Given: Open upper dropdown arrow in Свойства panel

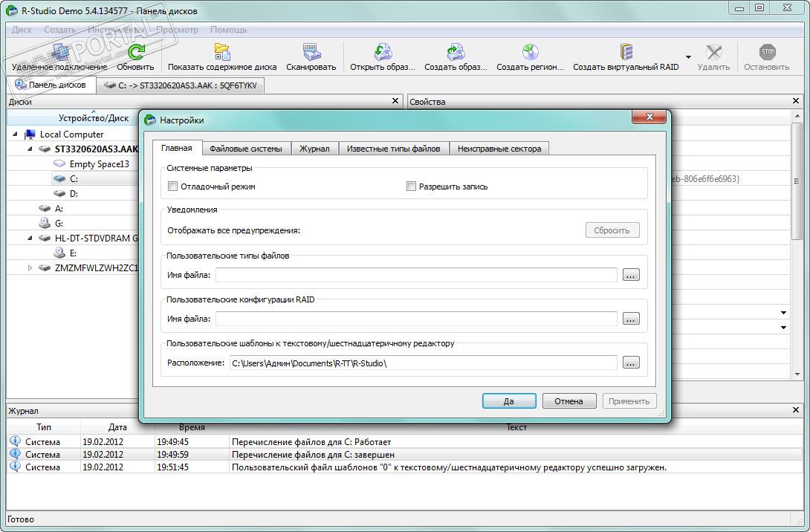Looking at the screenshot, I should pyautogui.click(x=784, y=313).
